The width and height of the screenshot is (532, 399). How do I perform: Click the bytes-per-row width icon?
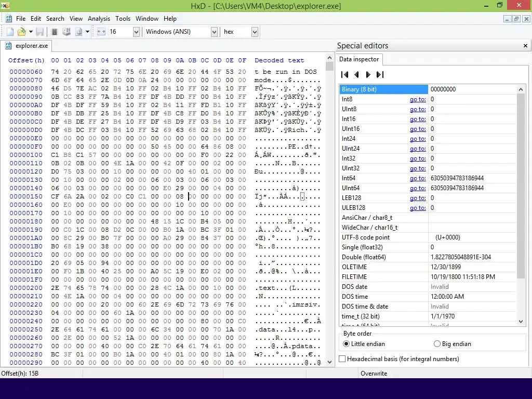click(101, 32)
